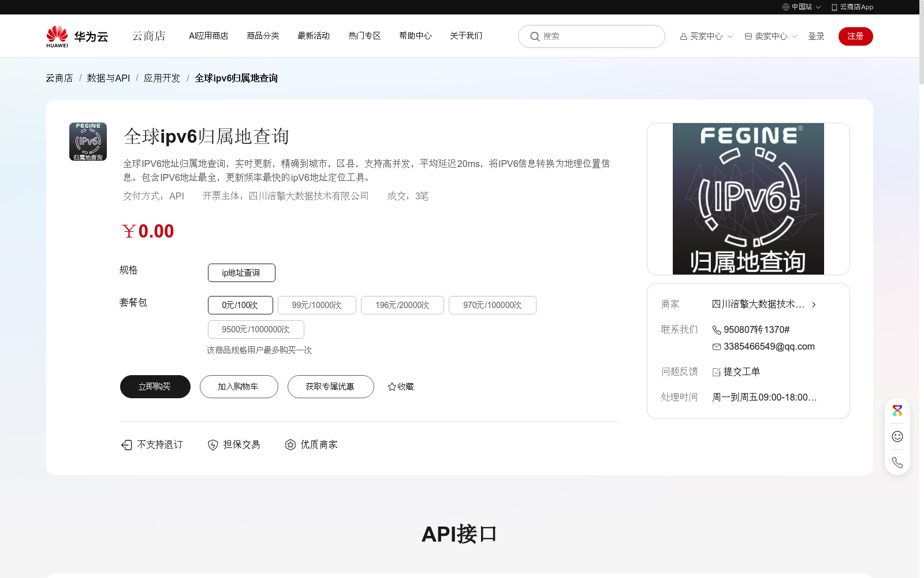The image size is (924, 578).
Task: Click the 提交工单 edit icon
Action: pos(717,372)
